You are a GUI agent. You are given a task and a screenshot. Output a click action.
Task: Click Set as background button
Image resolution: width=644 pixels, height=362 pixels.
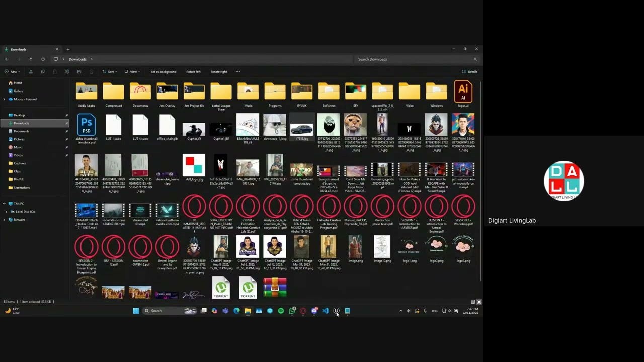click(164, 72)
